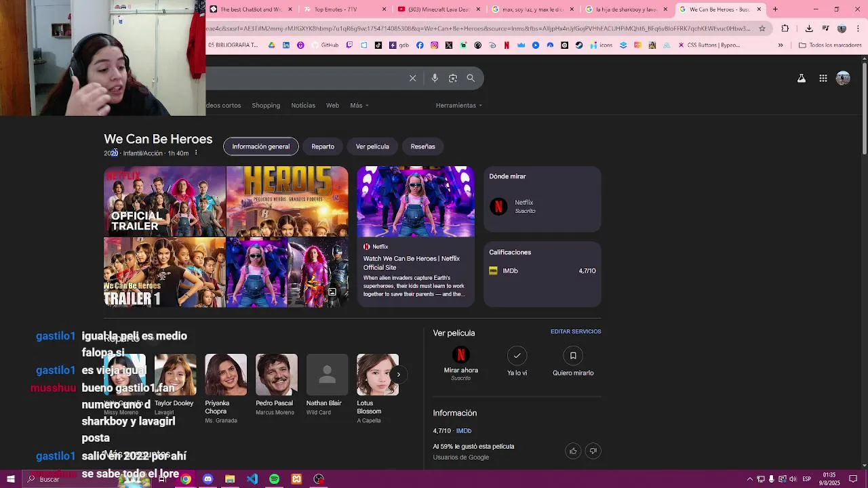This screenshot has height=488, width=868.
Task: Switch to the 'Shopping' search filter
Action: pyautogui.click(x=266, y=105)
